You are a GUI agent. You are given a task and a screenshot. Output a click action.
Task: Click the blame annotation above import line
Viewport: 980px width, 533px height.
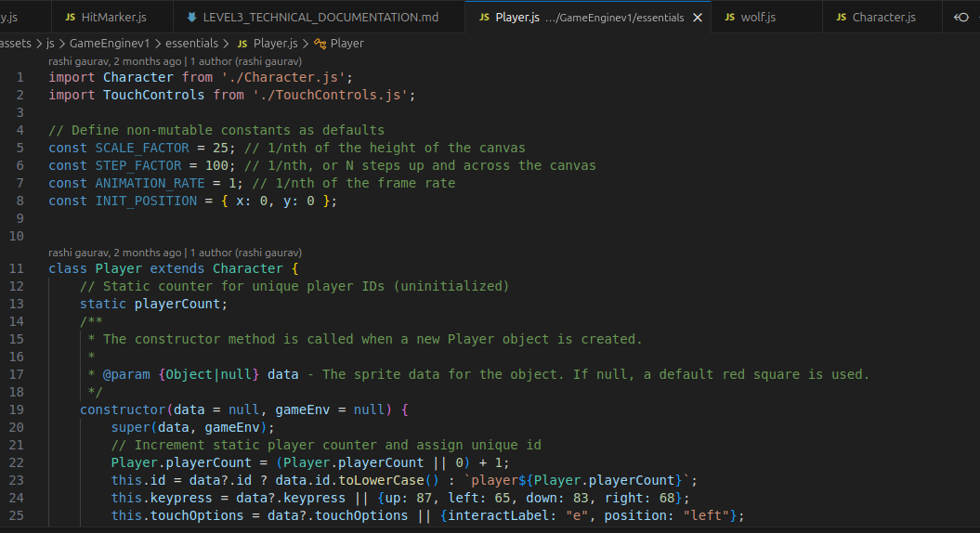click(175, 61)
